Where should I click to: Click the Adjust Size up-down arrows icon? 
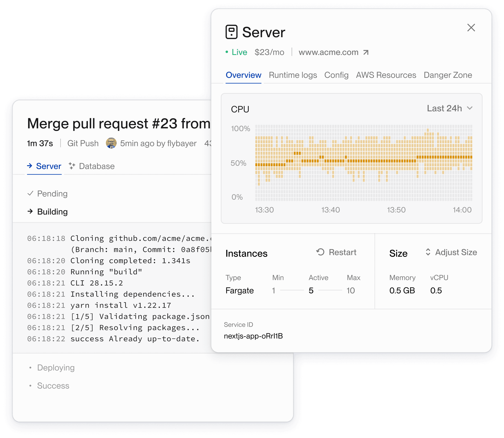(428, 252)
